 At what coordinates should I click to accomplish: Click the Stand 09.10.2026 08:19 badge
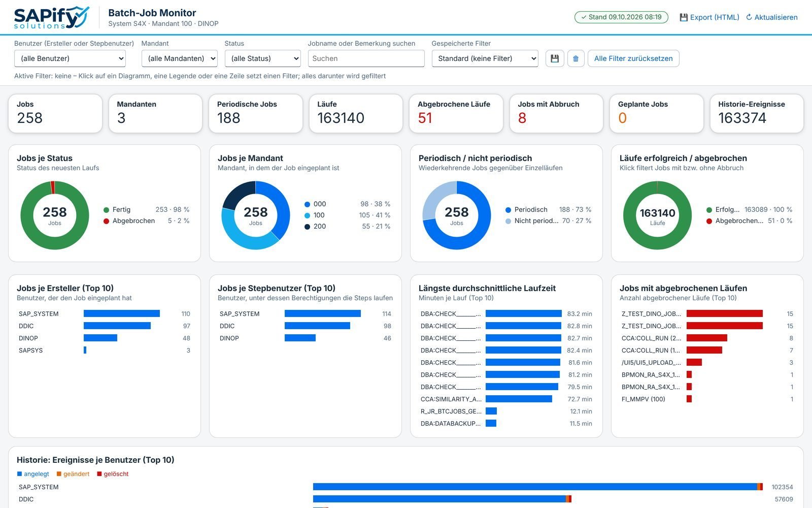point(621,17)
